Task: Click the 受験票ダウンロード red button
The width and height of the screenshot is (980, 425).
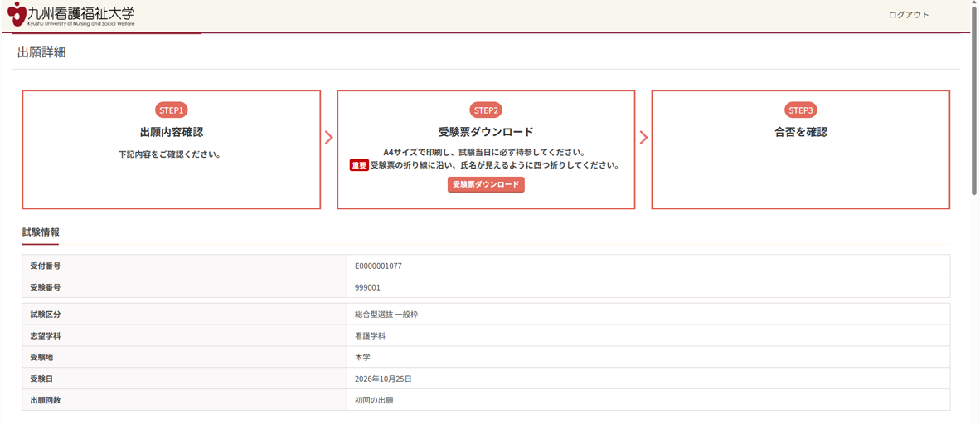Action: coord(486,184)
